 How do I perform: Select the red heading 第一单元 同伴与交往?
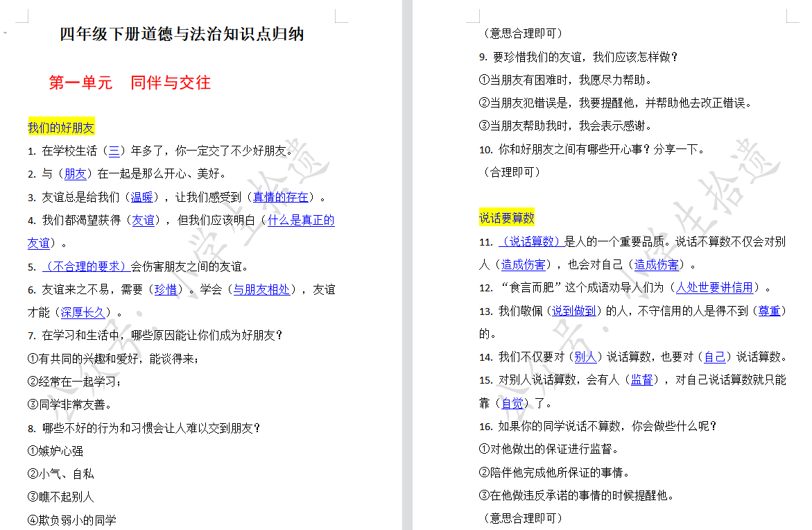(130, 83)
